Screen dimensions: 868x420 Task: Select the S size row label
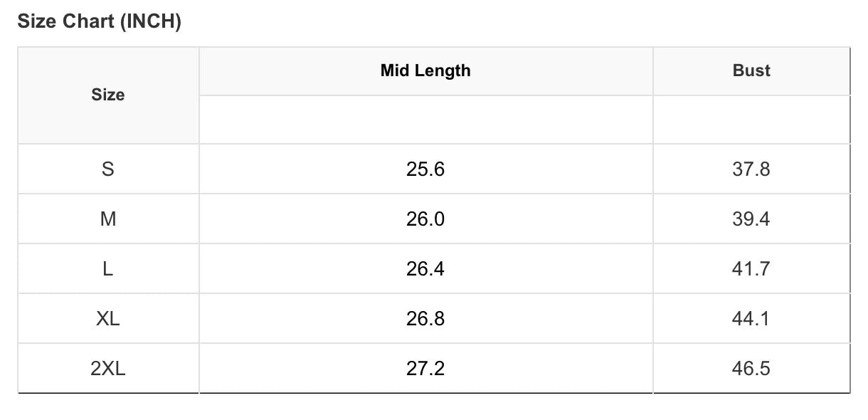click(x=108, y=169)
